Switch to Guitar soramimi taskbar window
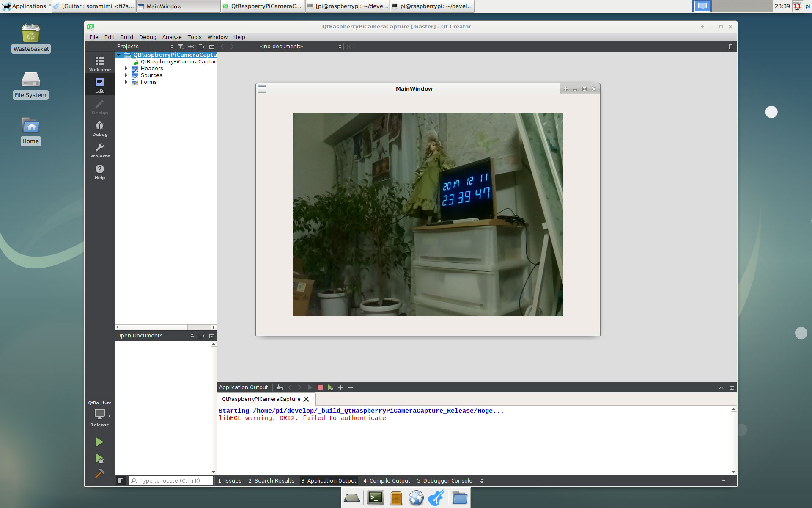Viewport: 812px width, 508px height. [94, 6]
